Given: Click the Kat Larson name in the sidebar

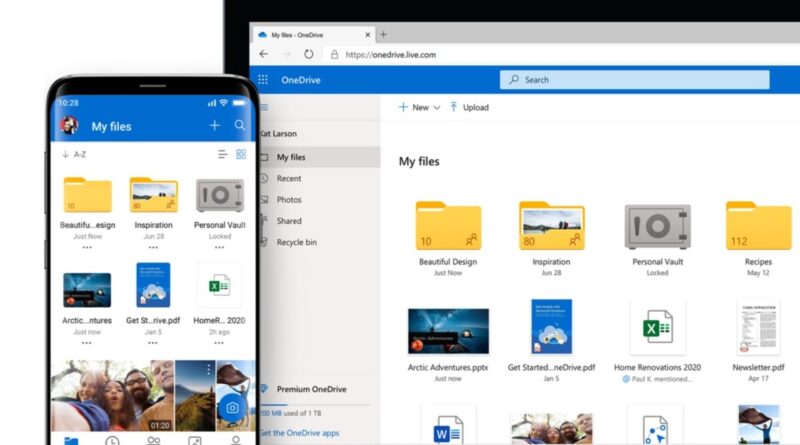Looking at the screenshot, I should tap(279, 134).
